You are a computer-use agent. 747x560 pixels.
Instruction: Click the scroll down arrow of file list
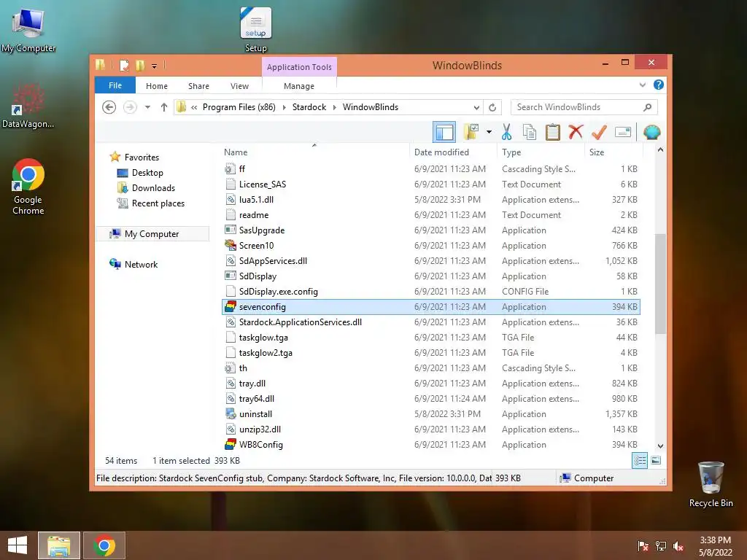point(660,446)
